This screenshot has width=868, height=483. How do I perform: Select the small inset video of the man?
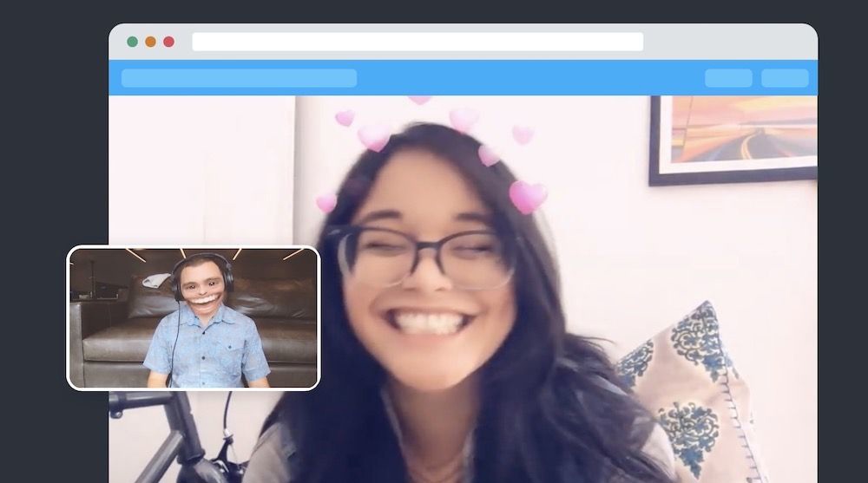(194, 318)
